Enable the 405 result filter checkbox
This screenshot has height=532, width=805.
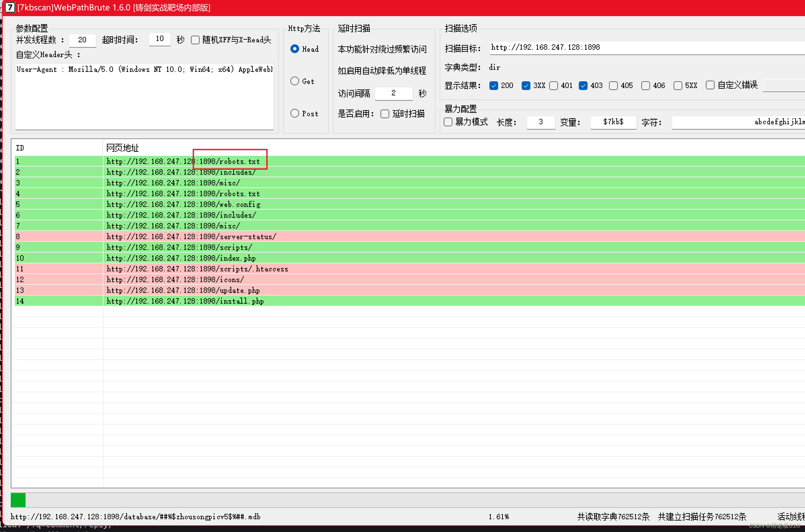[613, 86]
